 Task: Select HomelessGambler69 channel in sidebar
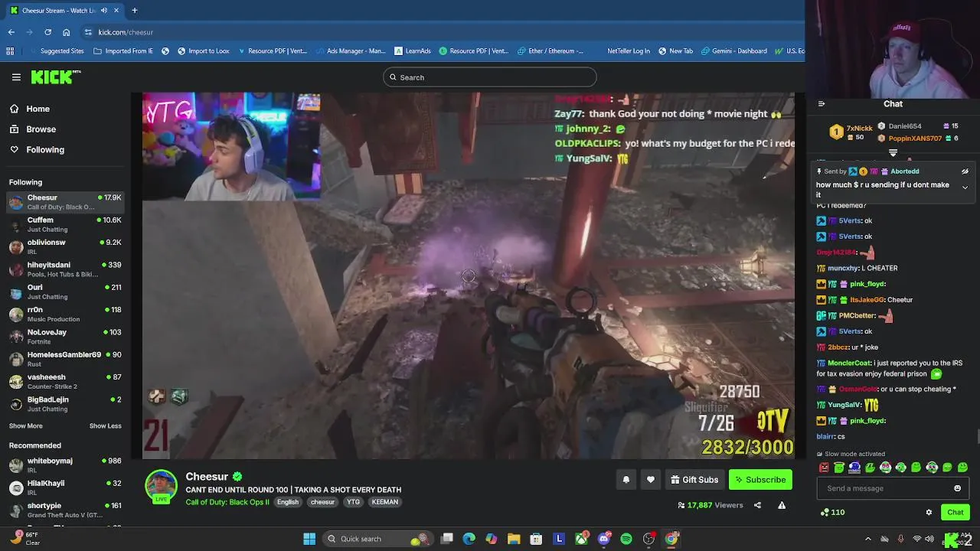pyautogui.click(x=65, y=359)
